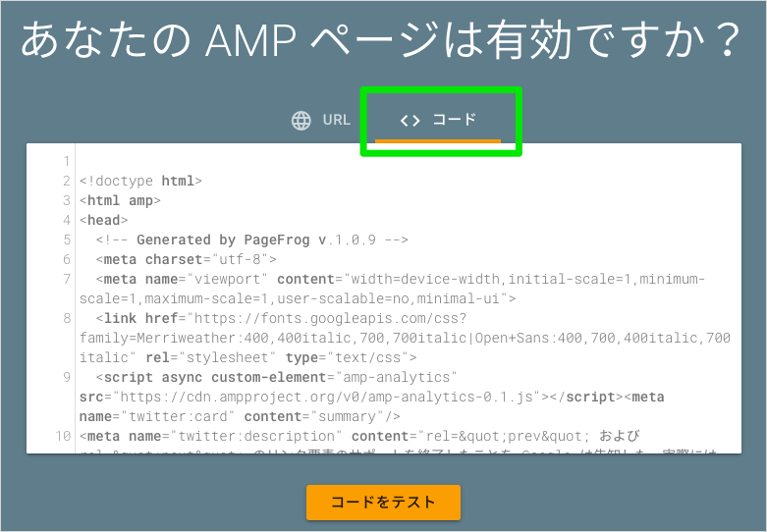Screen dimensions: 767x532
Task: Click the meta charset="utf-8" line
Action: [x=187, y=259]
